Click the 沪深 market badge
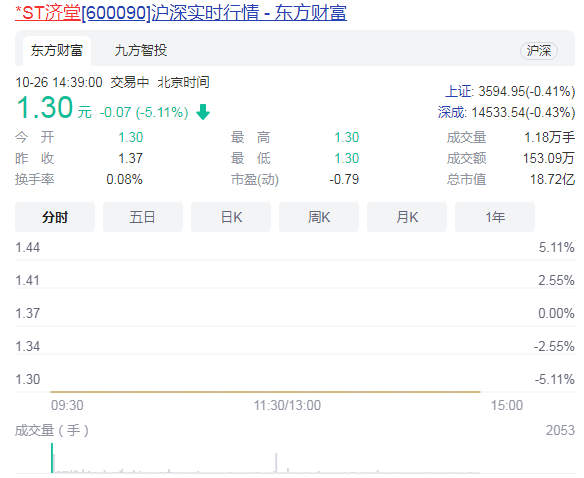Viewport: 584px width, 478px height. click(539, 51)
